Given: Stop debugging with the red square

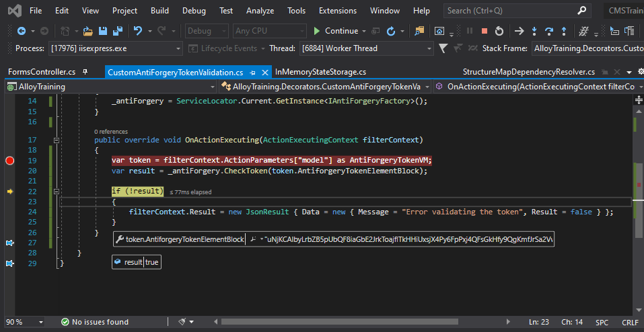Looking at the screenshot, I should [485, 31].
